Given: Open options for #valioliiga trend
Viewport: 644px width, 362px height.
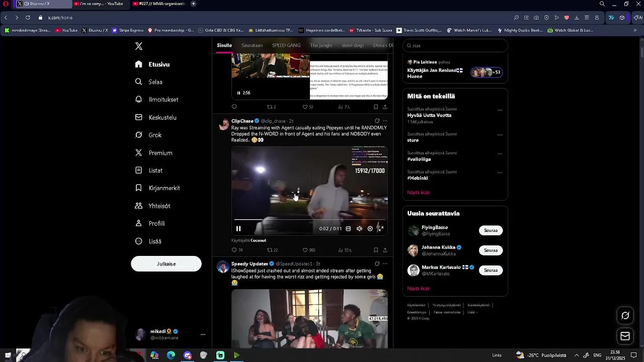Looking at the screenshot, I should (x=500, y=154).
